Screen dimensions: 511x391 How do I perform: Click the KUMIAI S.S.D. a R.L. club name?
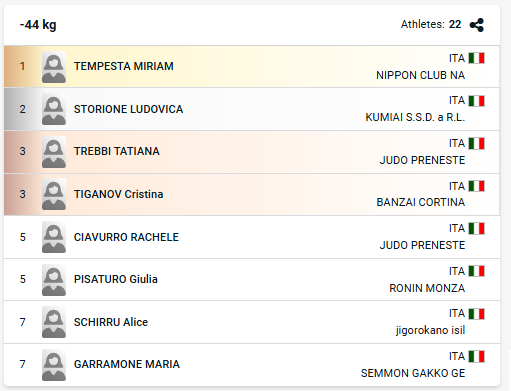(x=415, y=117)
